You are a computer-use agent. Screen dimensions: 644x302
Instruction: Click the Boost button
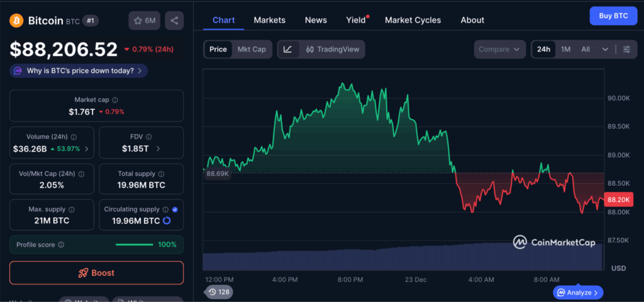pyautogui.click(x=96, y=273)
